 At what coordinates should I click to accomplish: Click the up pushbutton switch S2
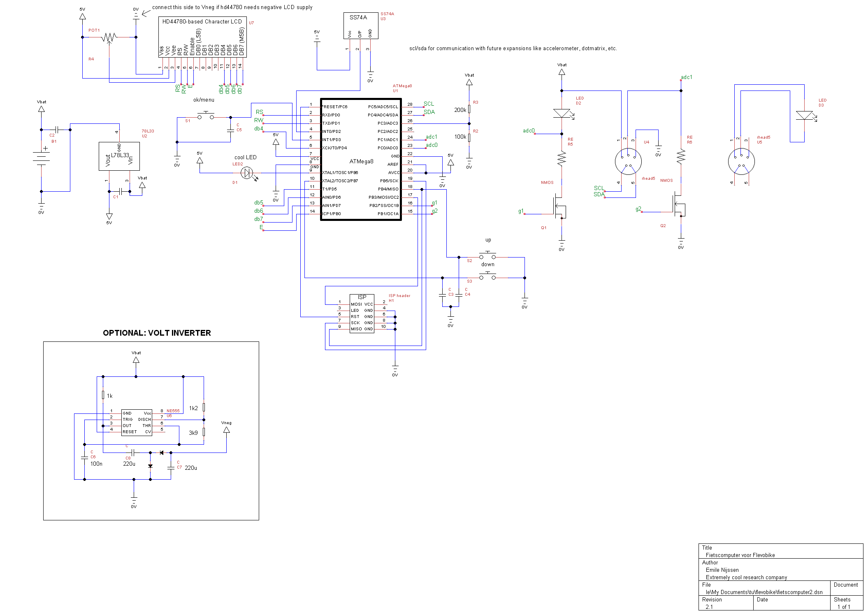coord(487,256)
